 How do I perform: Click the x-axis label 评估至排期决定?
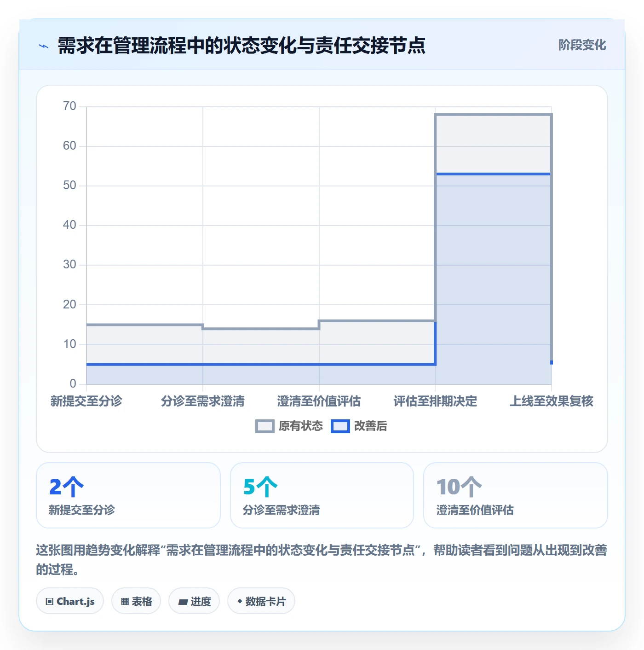tap(435, 401)
